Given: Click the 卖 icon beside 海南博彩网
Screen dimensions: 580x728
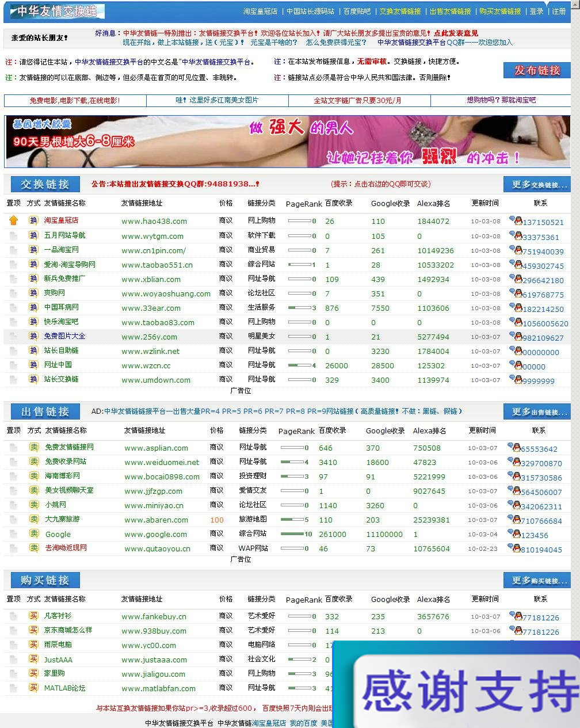Looking at the screenshot, I should tap(34, 475).
